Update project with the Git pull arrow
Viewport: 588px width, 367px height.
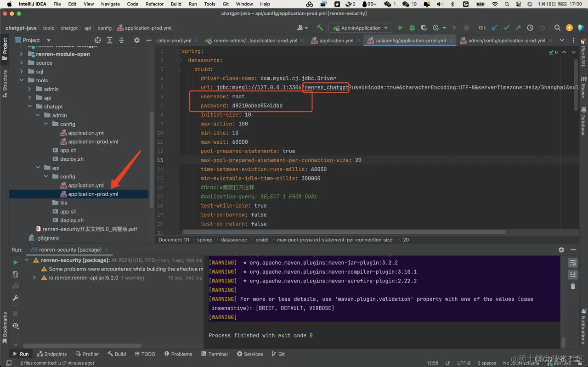click(495, 28)
